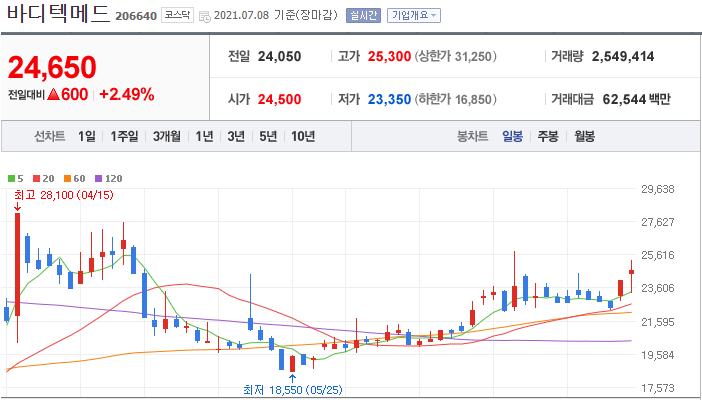Viewport: 702px width, 400px height.
Task: Switch to the 주봉 candlestick chart
Action: tap(548, 136)
